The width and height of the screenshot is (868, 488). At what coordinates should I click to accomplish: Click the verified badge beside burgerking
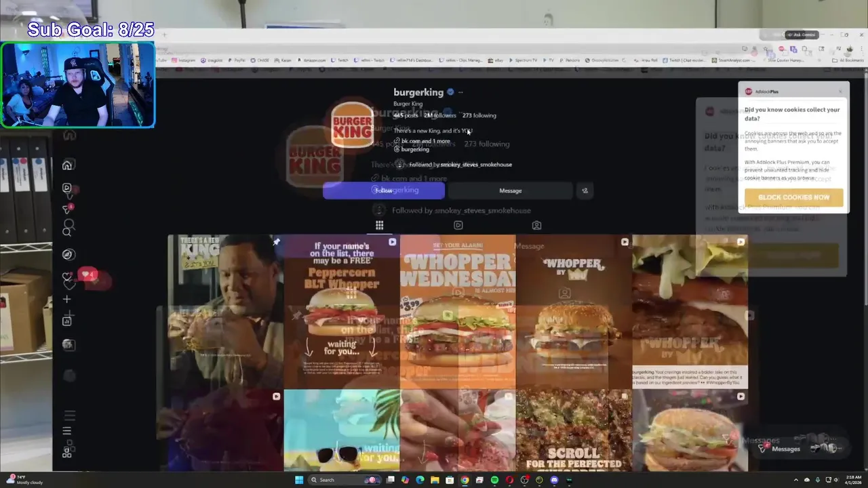(449, 92)
